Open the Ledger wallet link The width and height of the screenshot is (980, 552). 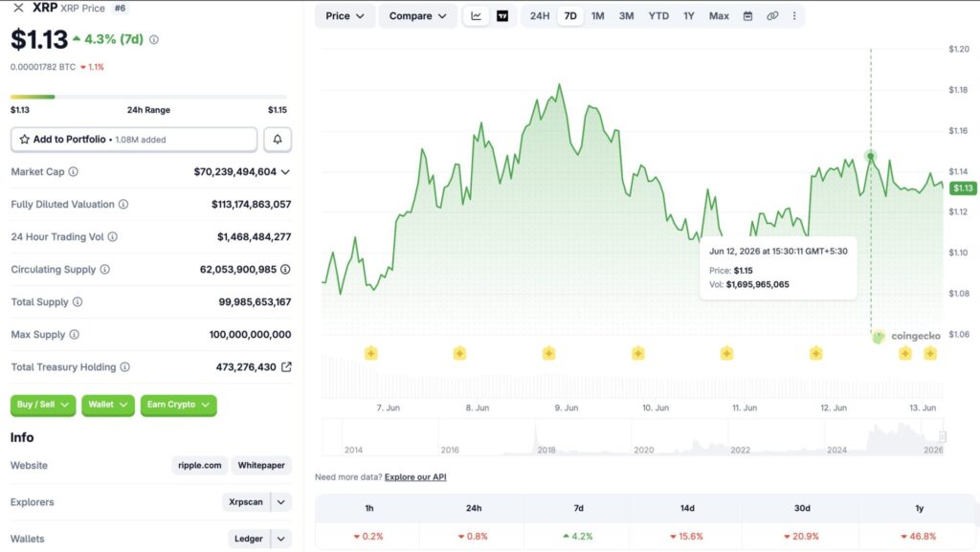(x=248, y=539)
